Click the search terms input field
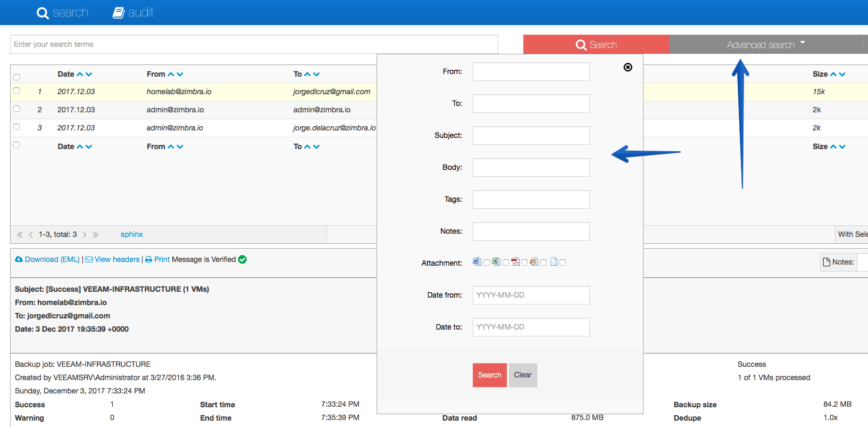The height and width of the screenshot is (427, 868). tap(254, 44)
